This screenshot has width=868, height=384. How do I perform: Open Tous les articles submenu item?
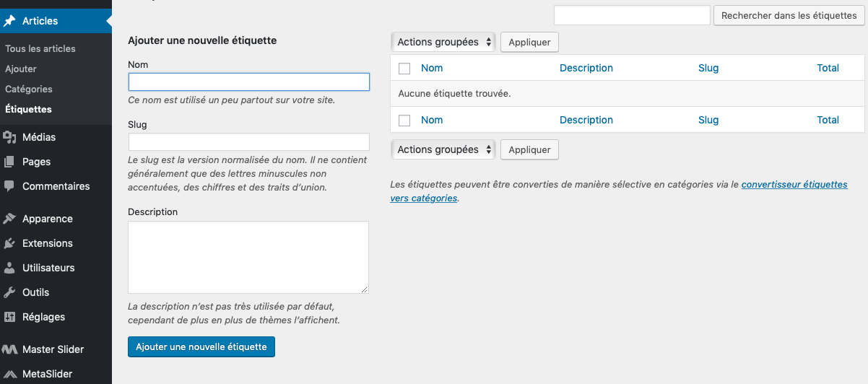pyautogui.click(x=40, y=48)
